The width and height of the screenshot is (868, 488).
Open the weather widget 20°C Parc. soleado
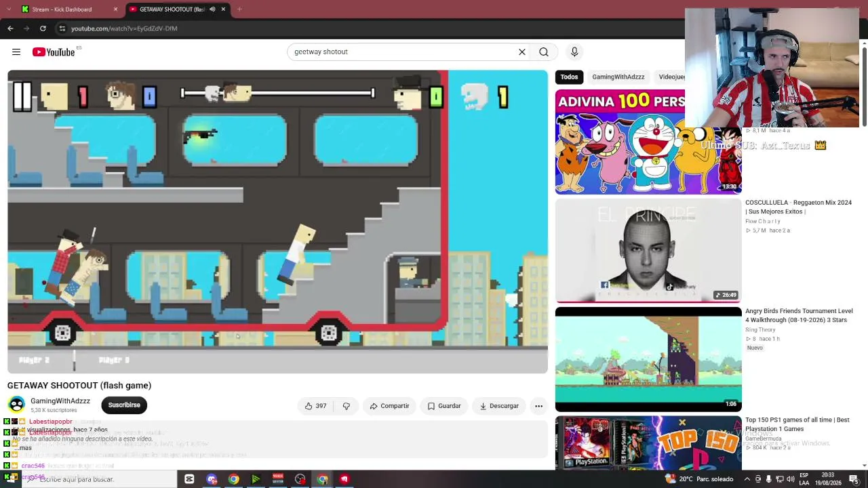tap(700, 479)
